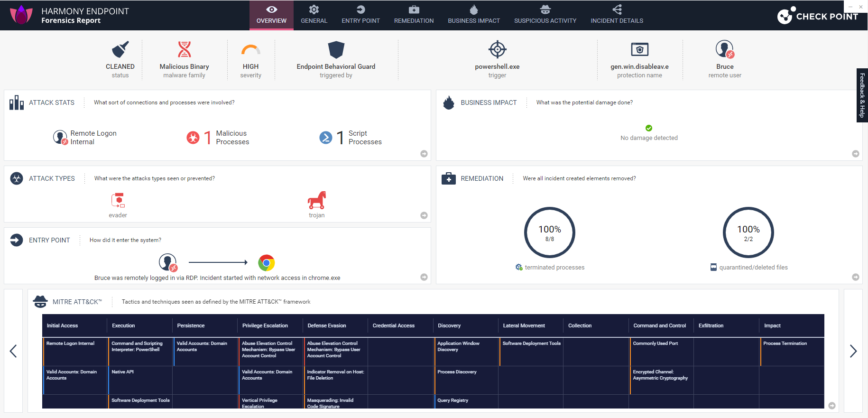The height and width of the screenshot is (418, 868).
Task: Click the MITRE ATT&CK spy hat icon
Action: click(40, 301)
